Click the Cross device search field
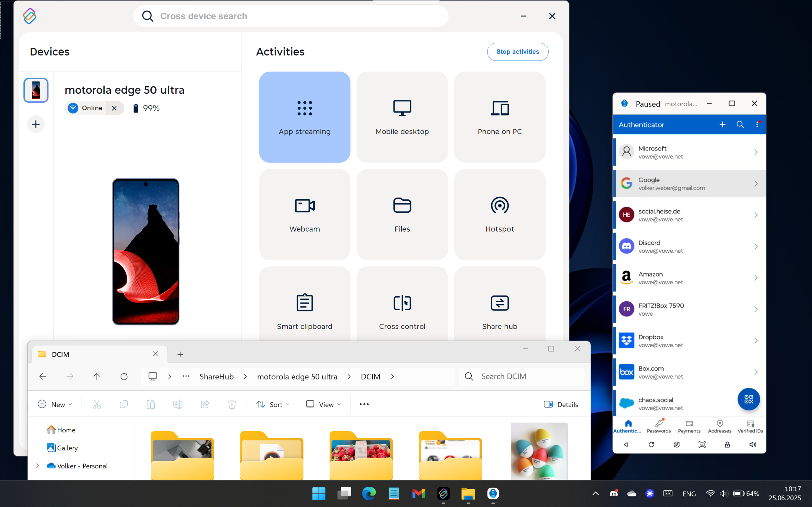Viewport: 812px width, 507px height. 291,16
